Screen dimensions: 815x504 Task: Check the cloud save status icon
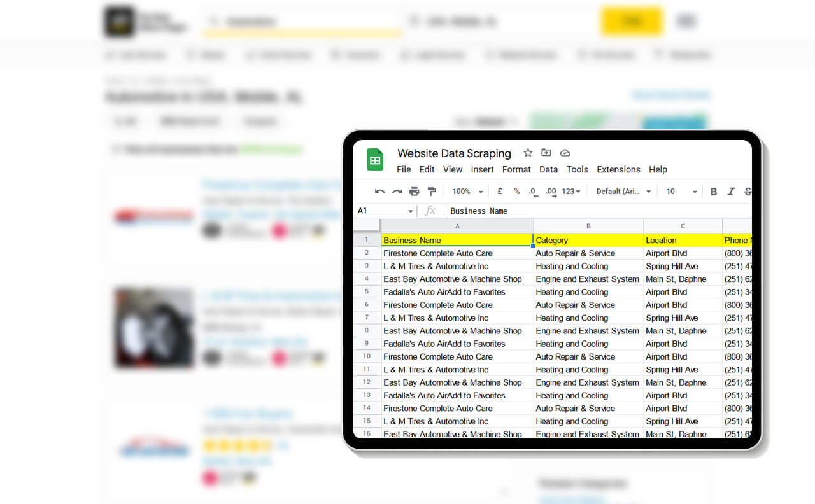coord(565,153)
